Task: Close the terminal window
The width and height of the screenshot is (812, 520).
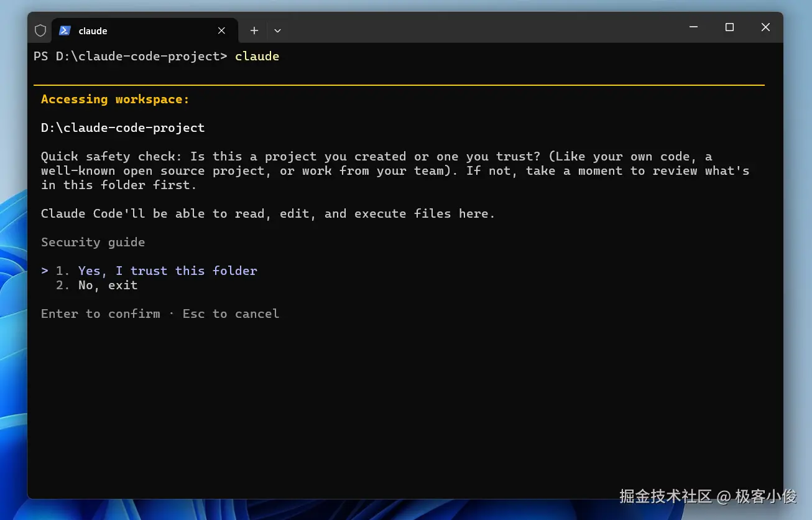Action: coord(765,27)
